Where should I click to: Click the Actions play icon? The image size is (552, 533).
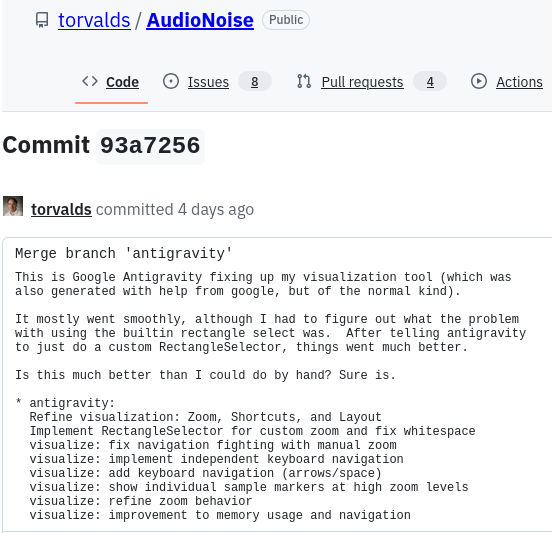click(x=479, y=81)
